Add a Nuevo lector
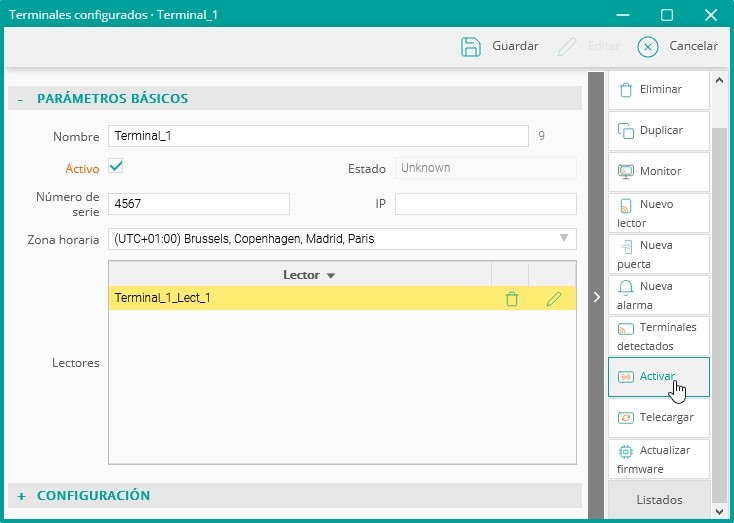 tap(658, 213)
